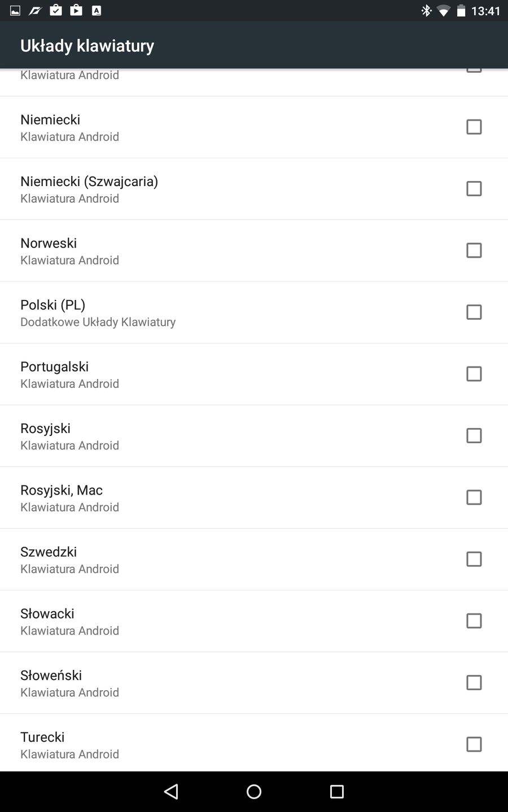Toggle the Turecki keyboard layout checkbox
The image size is (508, 812).
[474, 744]
